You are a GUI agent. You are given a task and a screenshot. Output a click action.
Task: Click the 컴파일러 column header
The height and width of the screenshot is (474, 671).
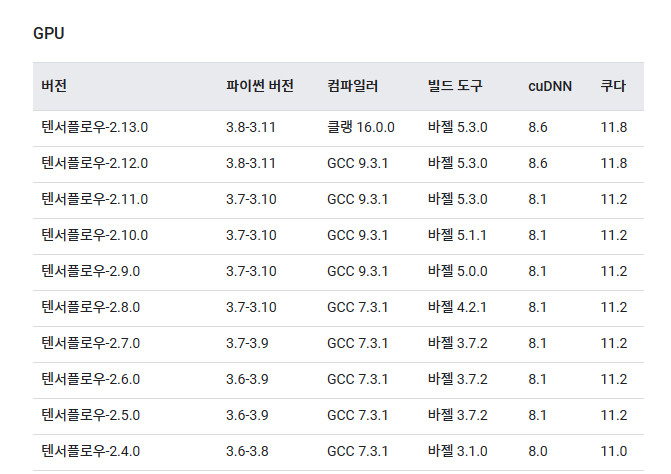coord(352,86)
